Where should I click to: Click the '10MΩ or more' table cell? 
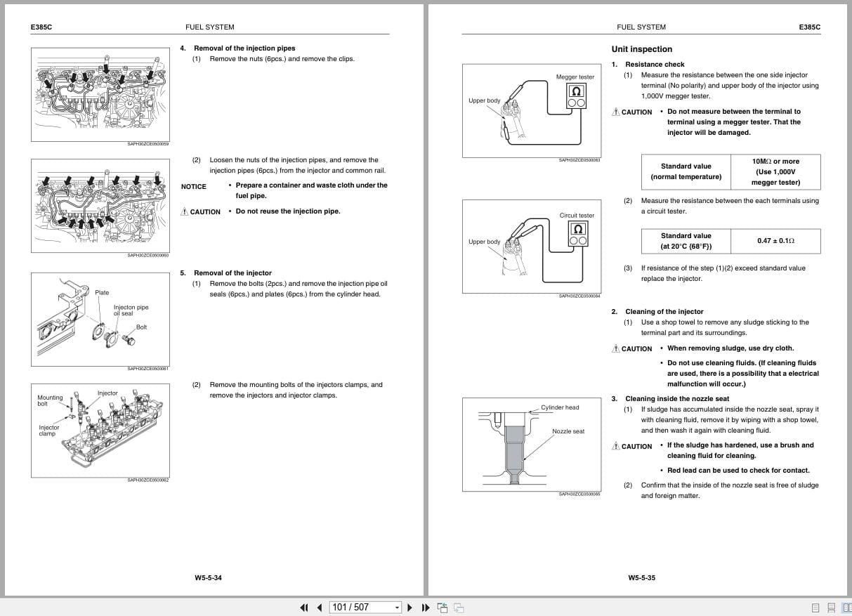(775, 171)
